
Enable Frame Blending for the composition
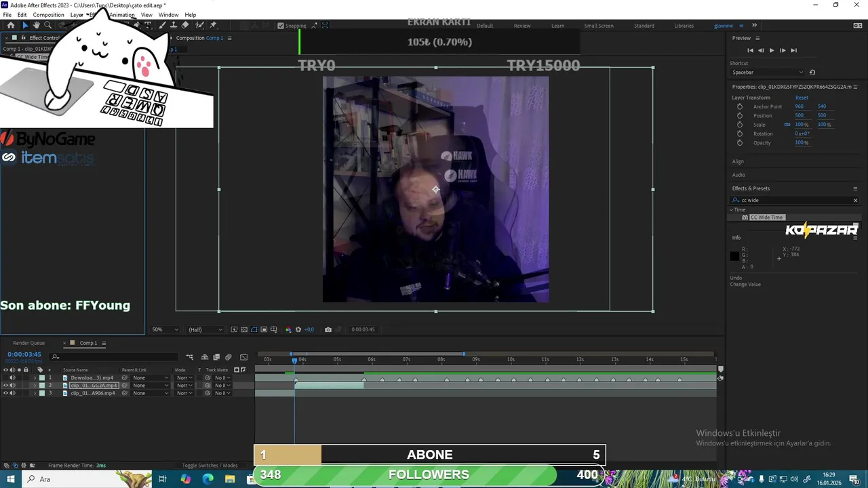216,357
